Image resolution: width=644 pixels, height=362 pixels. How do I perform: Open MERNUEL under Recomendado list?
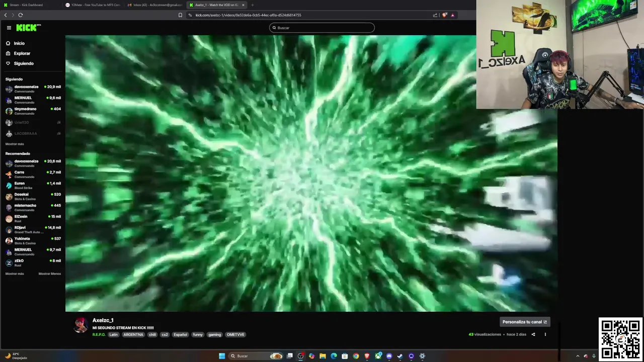tap(33, 251)
